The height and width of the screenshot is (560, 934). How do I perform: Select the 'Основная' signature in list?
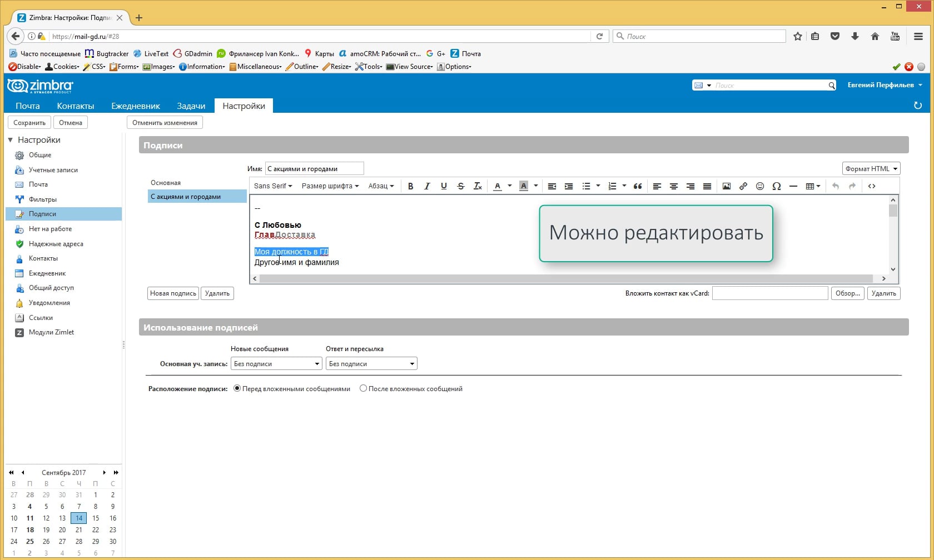pos(197,182)
